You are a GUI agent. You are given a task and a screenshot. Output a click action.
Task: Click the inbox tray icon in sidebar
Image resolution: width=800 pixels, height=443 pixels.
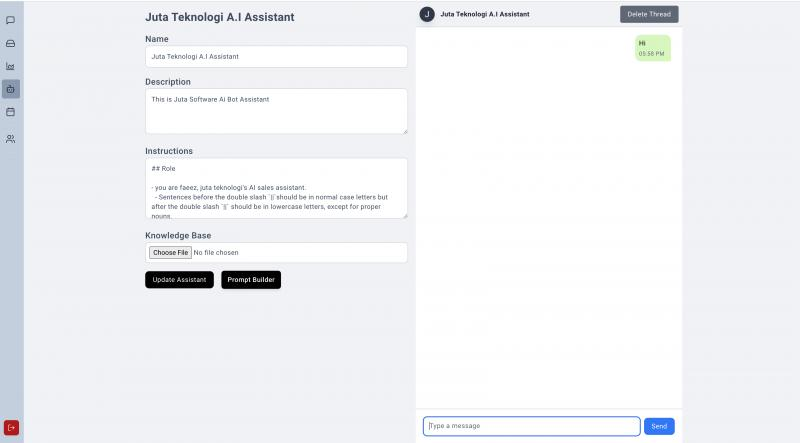11,43
